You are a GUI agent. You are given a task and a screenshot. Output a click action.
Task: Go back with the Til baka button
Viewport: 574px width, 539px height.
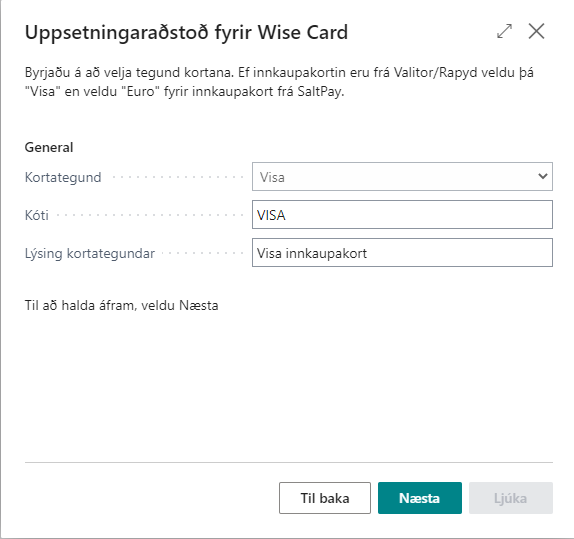coord(325,498)
